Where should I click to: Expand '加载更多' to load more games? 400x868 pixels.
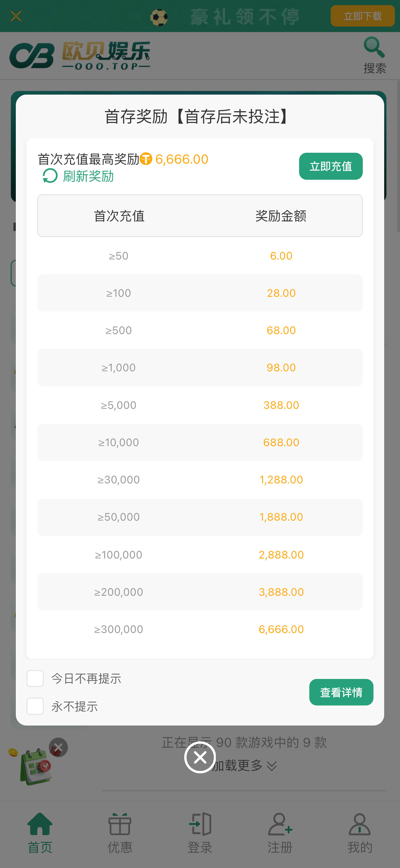pos(244,766)
